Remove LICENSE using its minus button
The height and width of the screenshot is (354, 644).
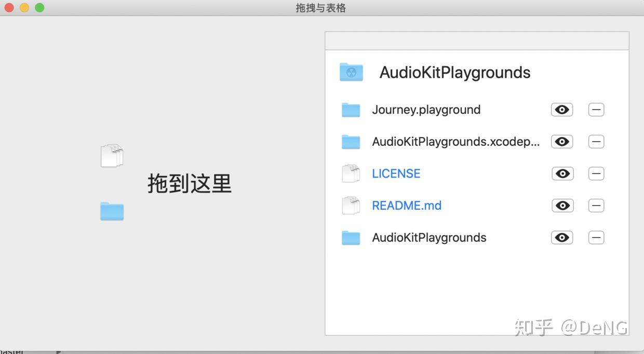click(596, 173)
